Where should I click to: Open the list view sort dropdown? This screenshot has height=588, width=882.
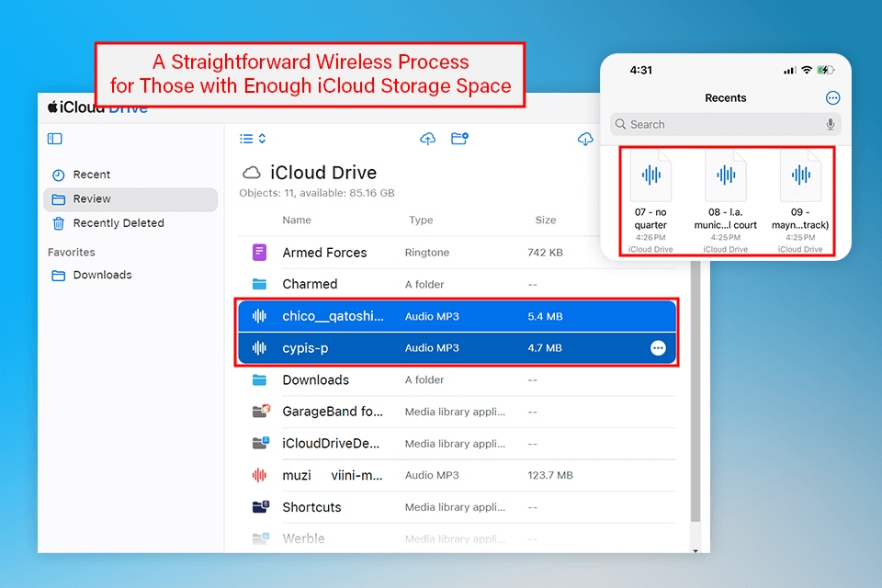[253, 139]
